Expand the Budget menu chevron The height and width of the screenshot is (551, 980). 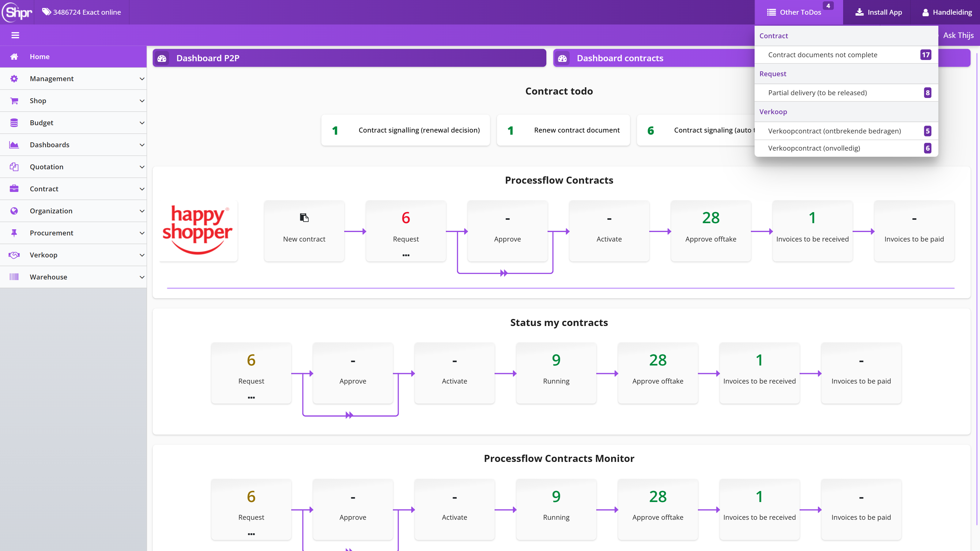(x=142, y=123)
